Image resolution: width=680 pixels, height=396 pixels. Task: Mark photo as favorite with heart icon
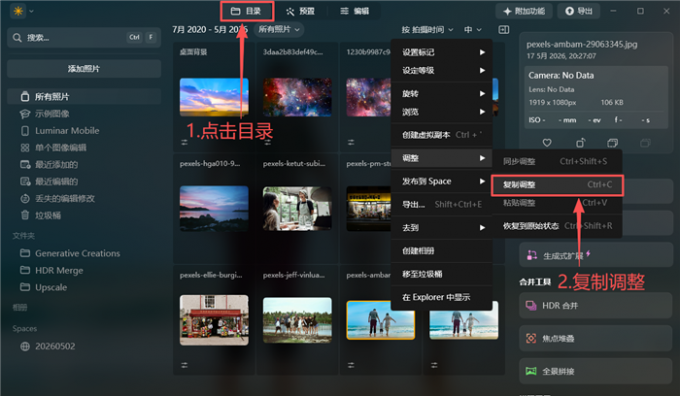547,143
